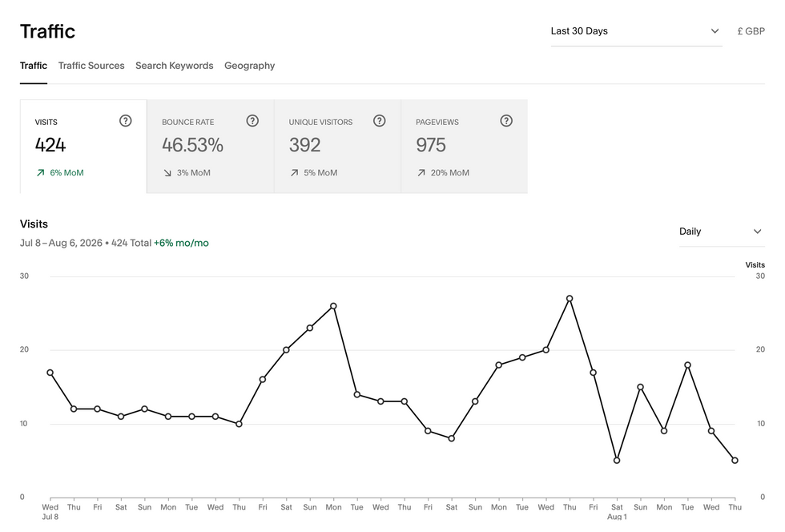Viewport: 785px width, 532px height.
Task: Select the Visits 424 metric card
Action: point(83,147)
